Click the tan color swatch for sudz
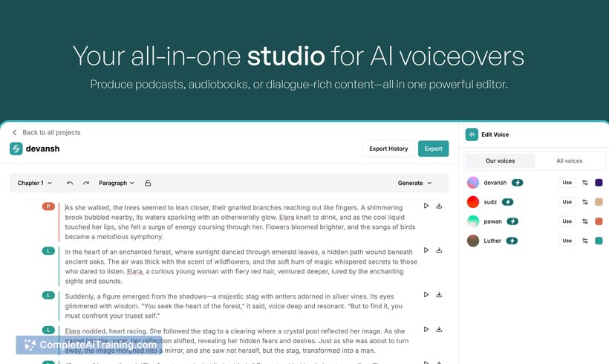Viewport: 609px width, 364px height. 599,202
